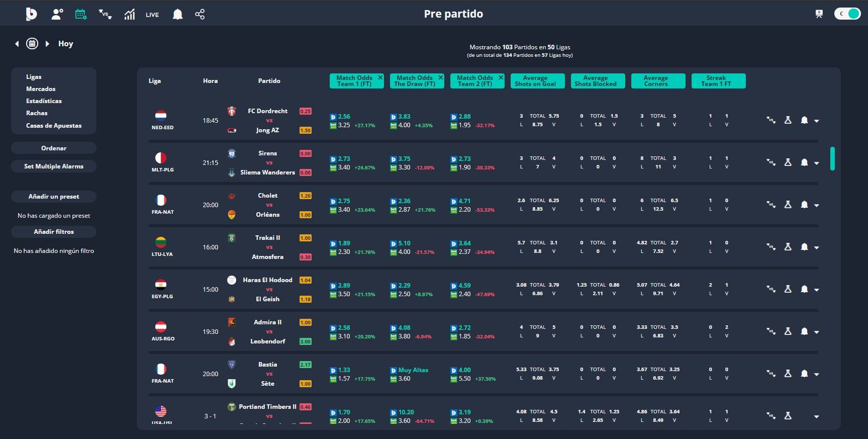Set alarm bell for FC Dordrecht row
The image size is (868, 439).
click(804, 120)
